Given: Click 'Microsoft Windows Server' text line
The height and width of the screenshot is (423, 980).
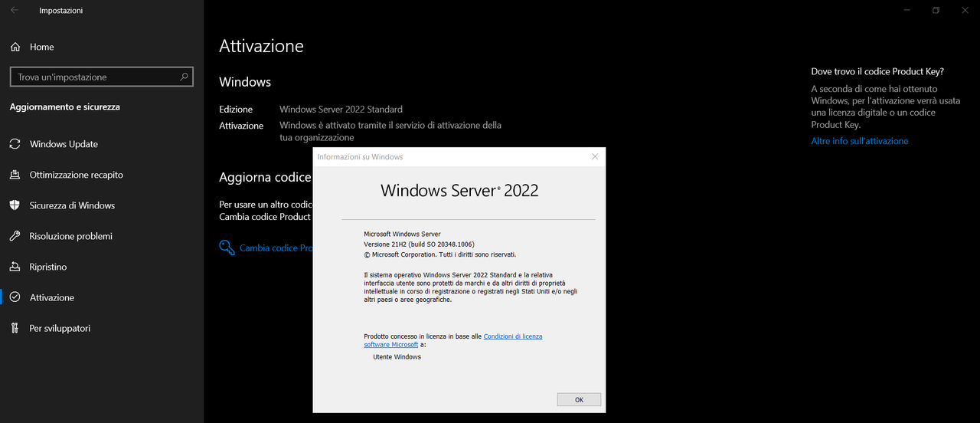Looking at the screenshot, I should point(402,234).
